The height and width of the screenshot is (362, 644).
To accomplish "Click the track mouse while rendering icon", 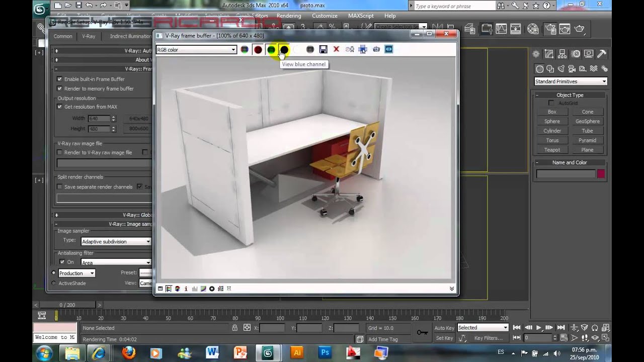I will click(363, 49).
